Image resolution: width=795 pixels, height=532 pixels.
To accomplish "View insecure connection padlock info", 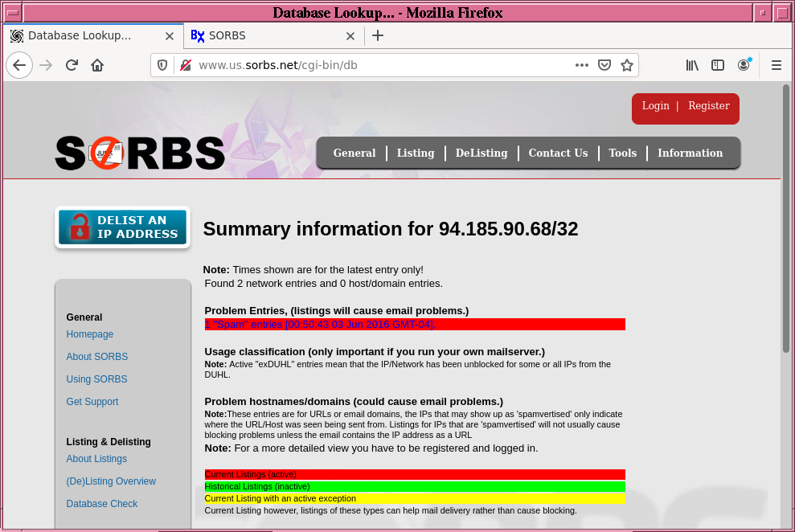I will coord(185,65).
